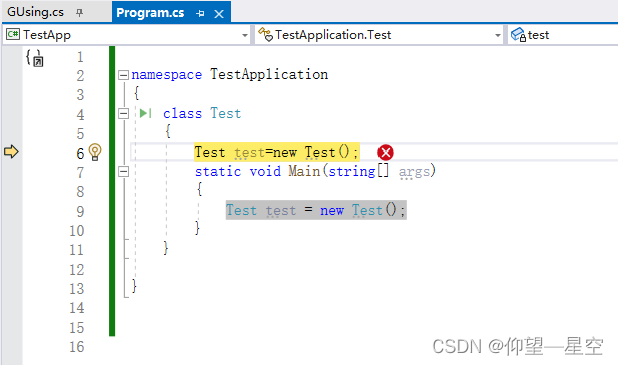This screenshot has height=365, width=618.
Task: Collapse the Main method block
Action: pyautogui.click(x=123, y=171)
